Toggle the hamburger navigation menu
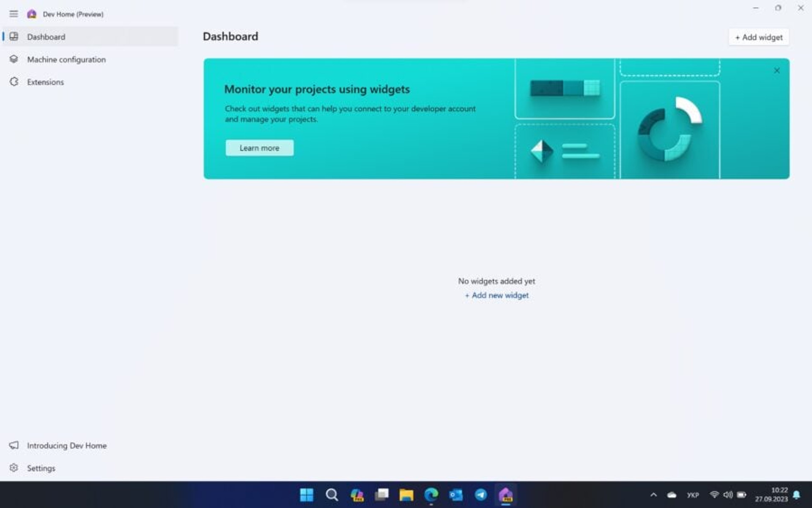Viewport: 812px width, 508px height. tap(14, 14)
